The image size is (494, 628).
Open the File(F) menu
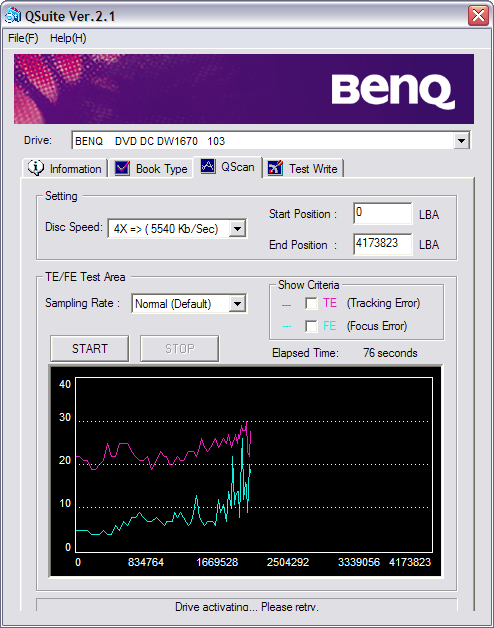pos(23,38)
